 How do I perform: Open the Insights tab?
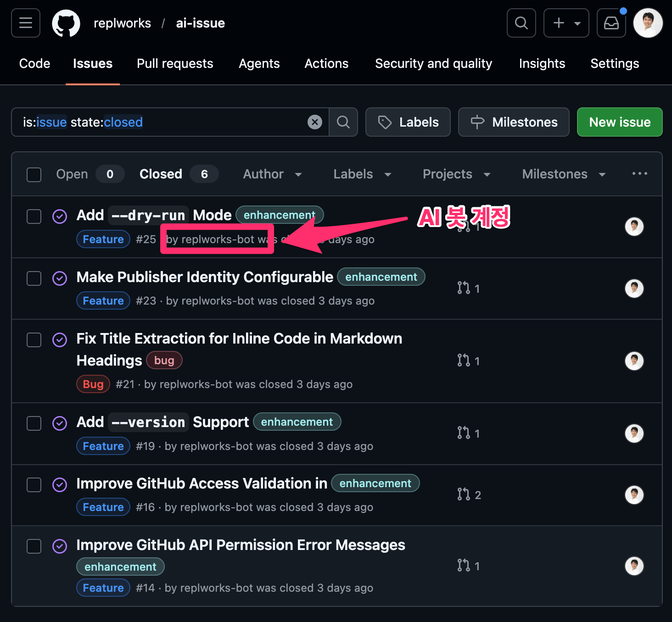click(x=542, y=63)
